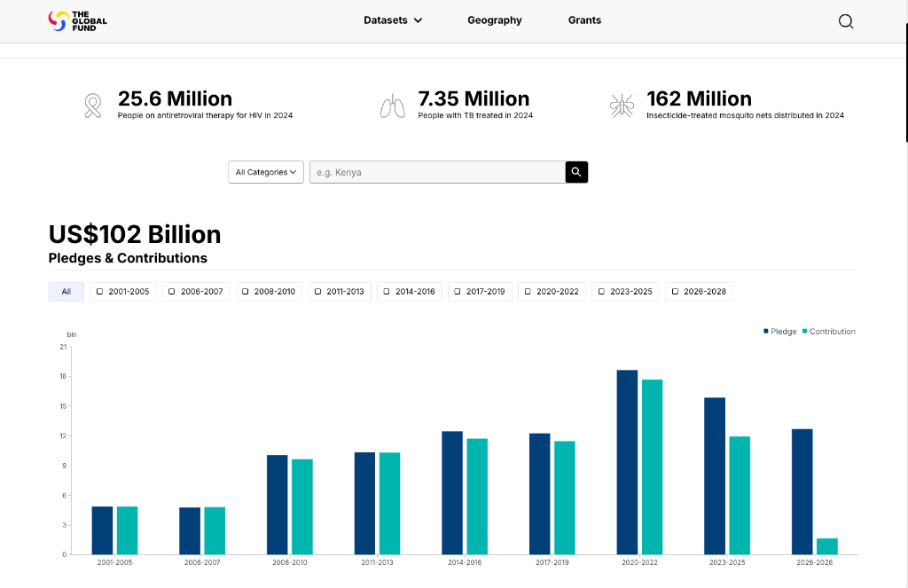Viewport: 908px width, 588px height.
Task: Click the 2014-2016 x-axis label
Action: [x=465, y=562]
